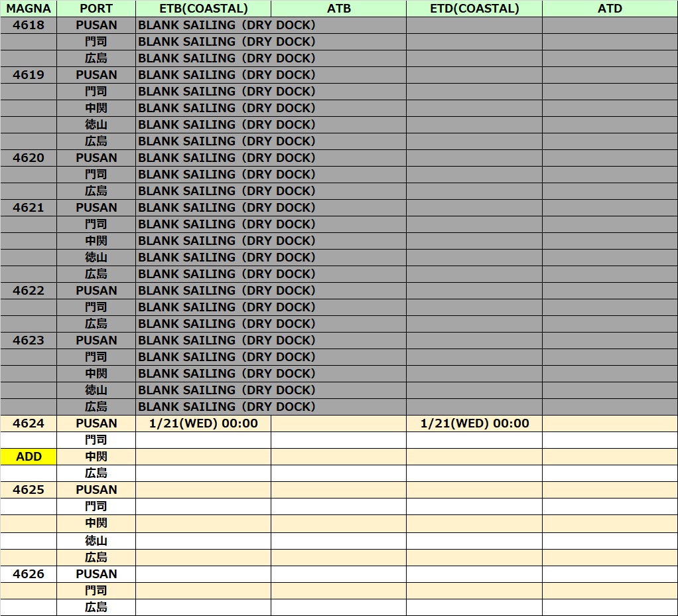
Task: Select the PORT column header
Action: point(96,9)
